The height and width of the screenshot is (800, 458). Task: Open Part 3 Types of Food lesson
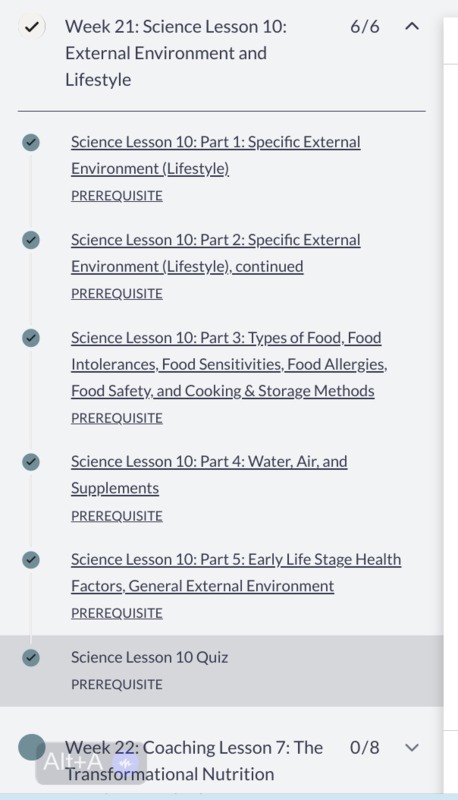coord(229,364)
